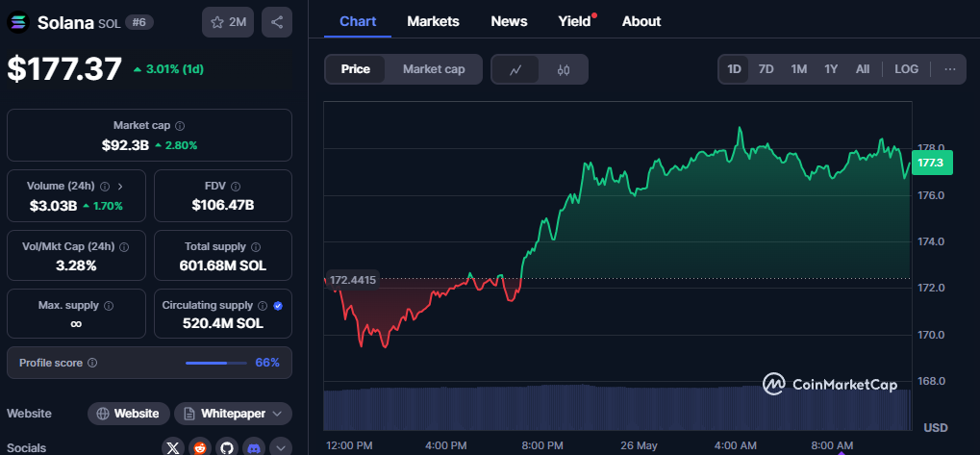Viewport: 980px width, 455px height.
Task: Click the 520.4M SOL circulating supply value
Action: coord(222,323)
